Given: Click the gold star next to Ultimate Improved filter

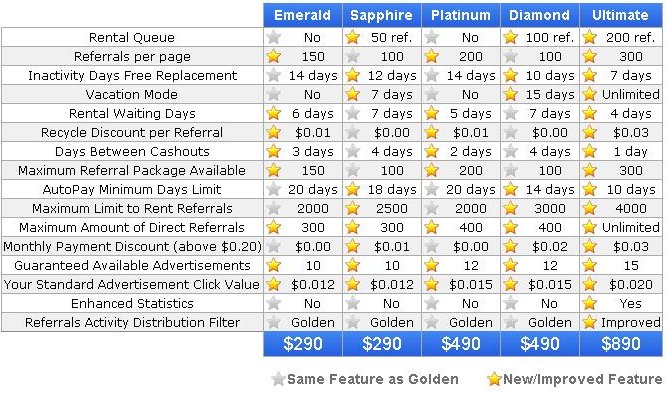Looking at the screenshot, I should coord(590,322).
